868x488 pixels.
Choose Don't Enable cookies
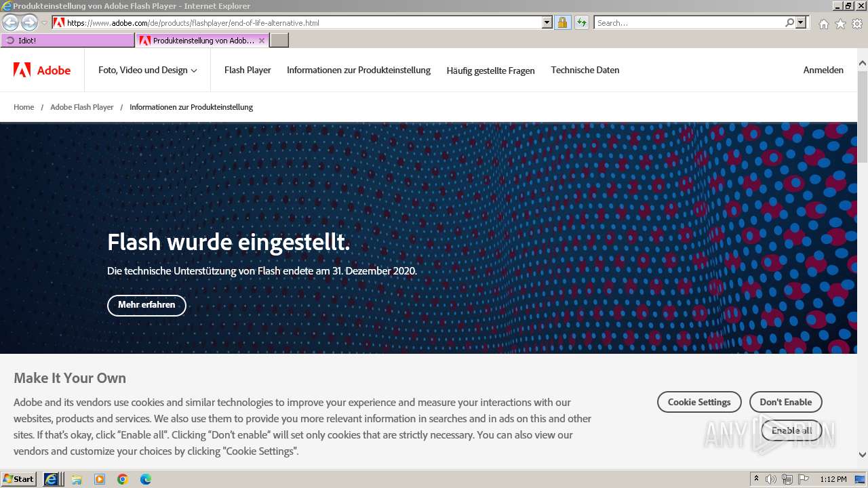point(785,402)
